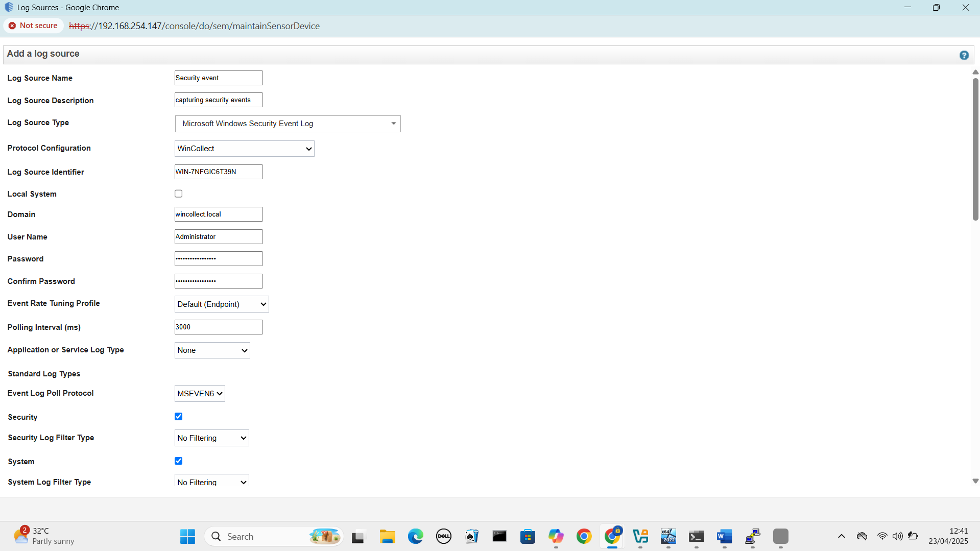Uncheck the System log checkbox
Image resolution: width=980 pixels, height=551 pixels.
tap(178, 461)
